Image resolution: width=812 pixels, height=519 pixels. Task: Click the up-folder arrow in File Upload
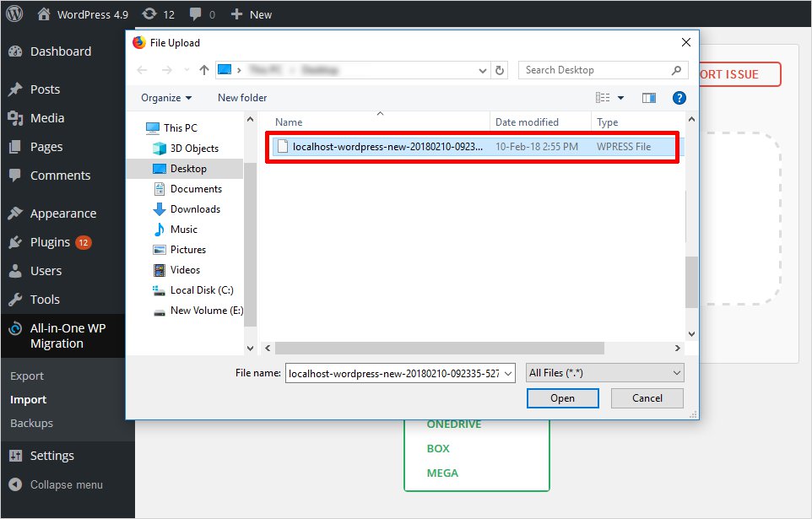click(203, 70)
